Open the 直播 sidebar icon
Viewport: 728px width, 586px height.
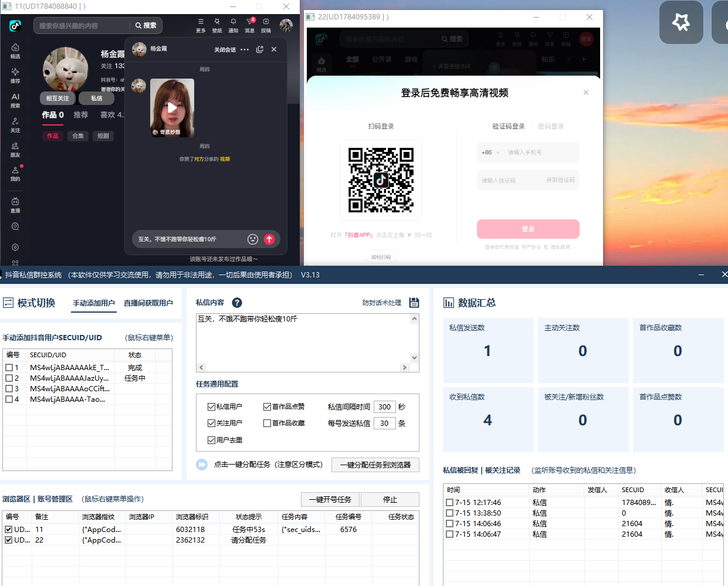(x=15, y=205)
